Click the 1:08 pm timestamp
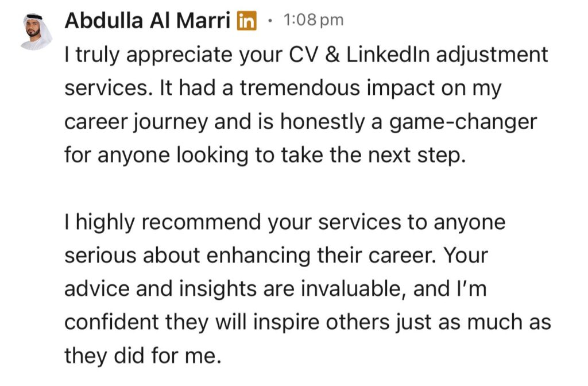The height and width of the screenshot is (386, 588). point(313,20)
